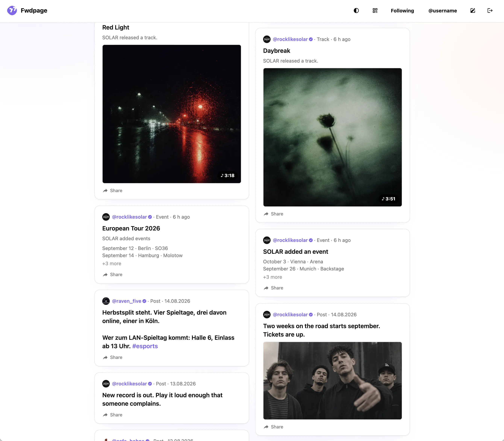Click the #esports hashtag
Screen dimensions: 504x441
(145, 346)
